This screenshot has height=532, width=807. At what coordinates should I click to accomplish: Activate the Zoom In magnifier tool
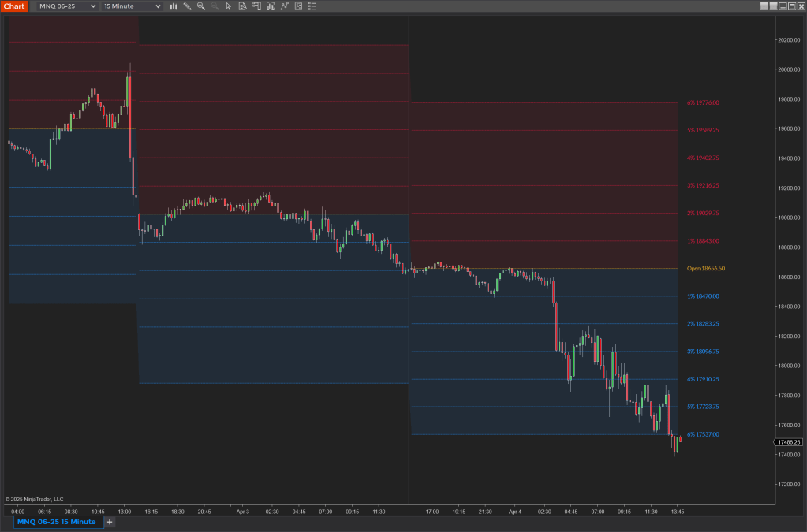click(201, 6)
